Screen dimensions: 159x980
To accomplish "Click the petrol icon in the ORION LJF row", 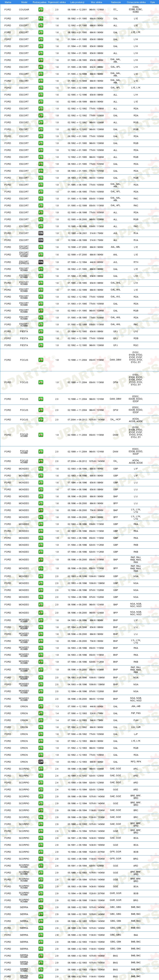I will pyautogui.click(x=41, y=734).
